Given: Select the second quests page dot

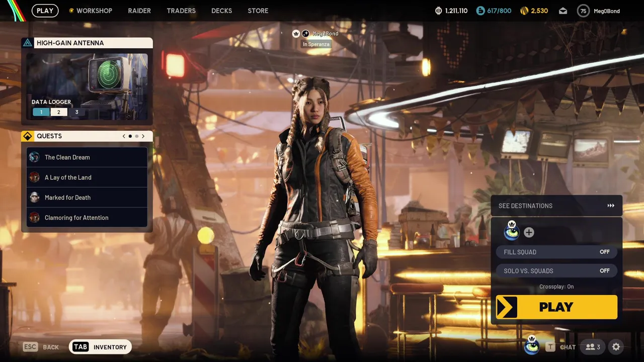Looking at the screenshot, I should [x=136, y=136].
